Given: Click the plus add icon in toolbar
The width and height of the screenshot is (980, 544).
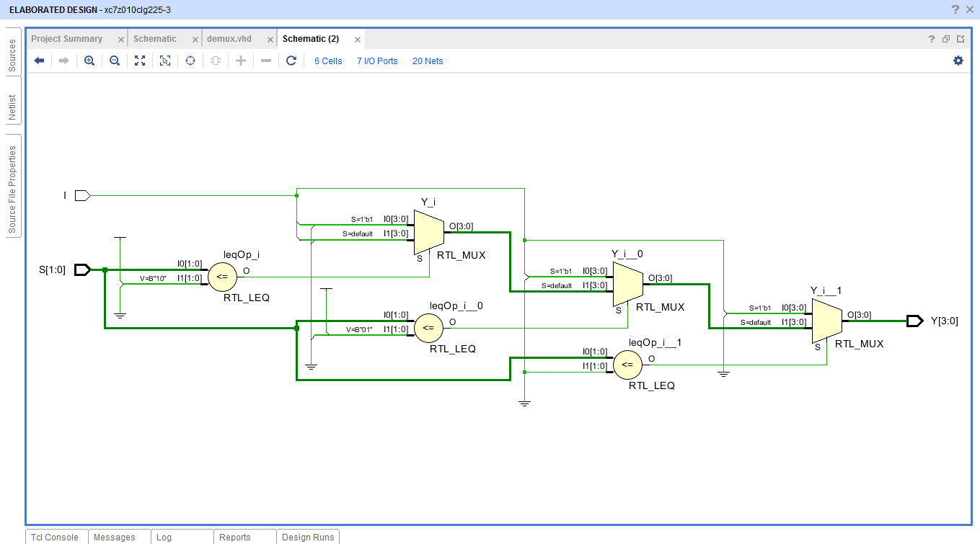Looking at the screenshot, I should tap(241, 61).
